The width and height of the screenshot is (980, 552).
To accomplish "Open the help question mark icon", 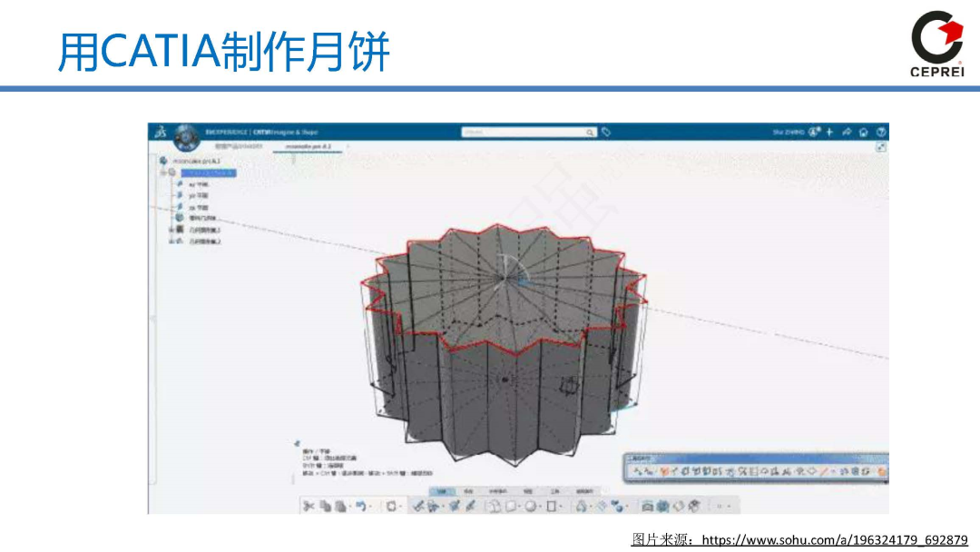I will tap(880, 132).
